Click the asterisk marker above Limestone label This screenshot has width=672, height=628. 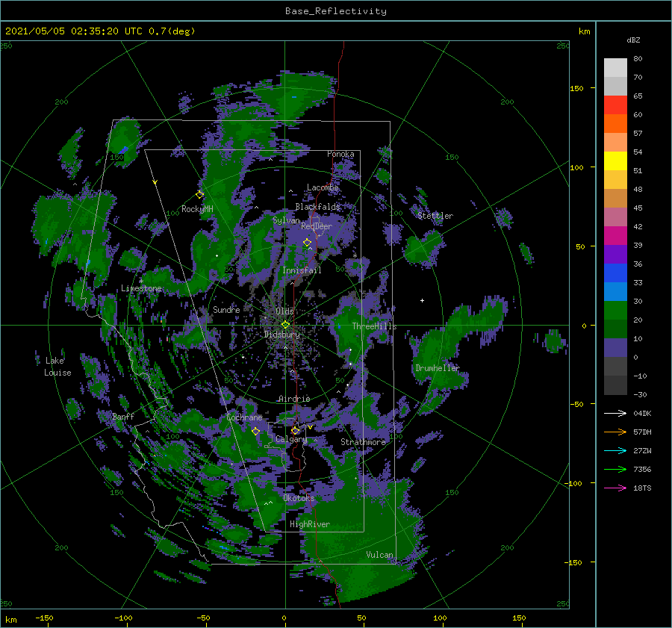(x=141, y=282)
